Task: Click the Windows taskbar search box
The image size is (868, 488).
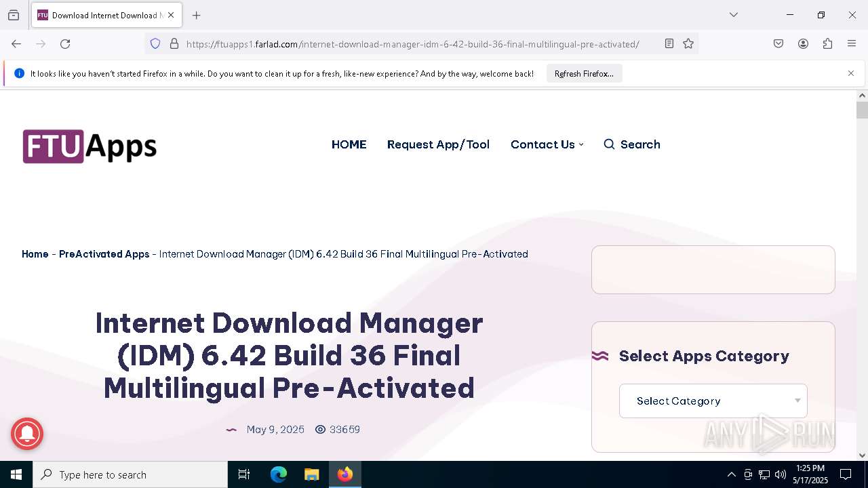Action: [x=130, y=474]
